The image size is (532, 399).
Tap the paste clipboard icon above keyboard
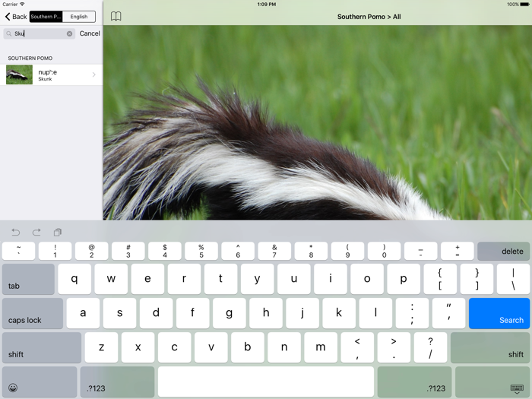point(58,232)
